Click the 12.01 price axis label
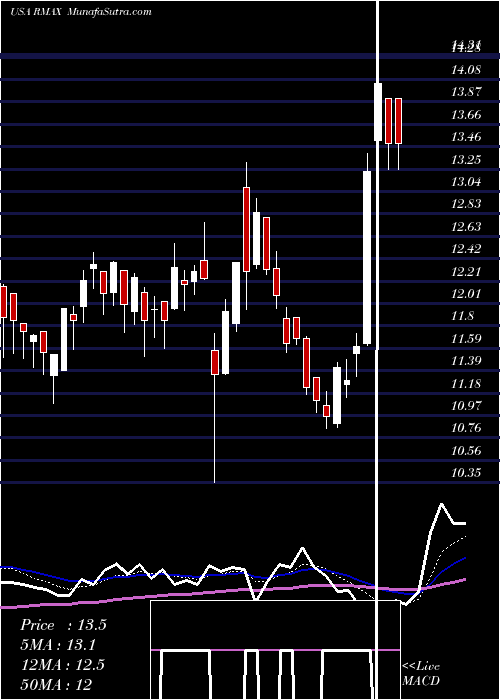 466,294
